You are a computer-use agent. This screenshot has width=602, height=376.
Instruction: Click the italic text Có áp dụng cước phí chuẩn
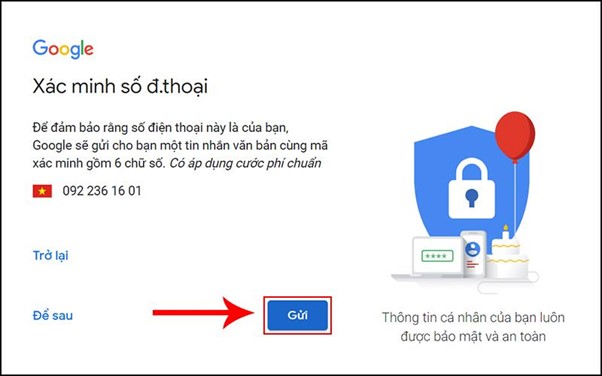(245, 164)
